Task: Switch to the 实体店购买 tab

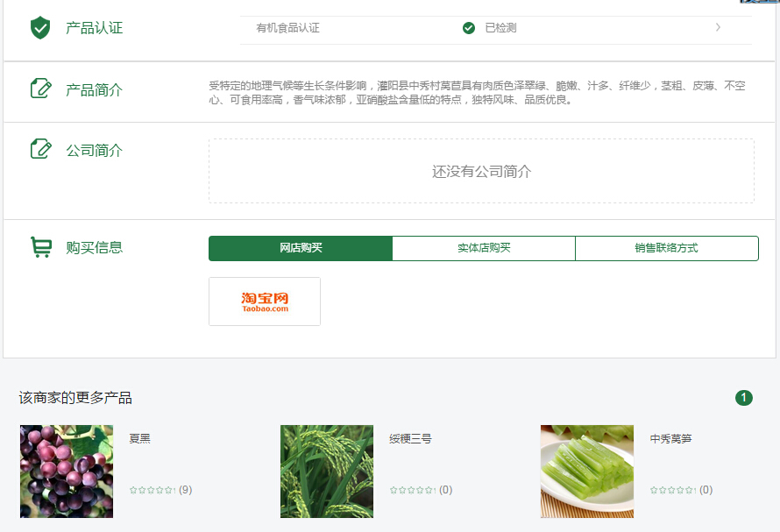Action: click(484, 248)
